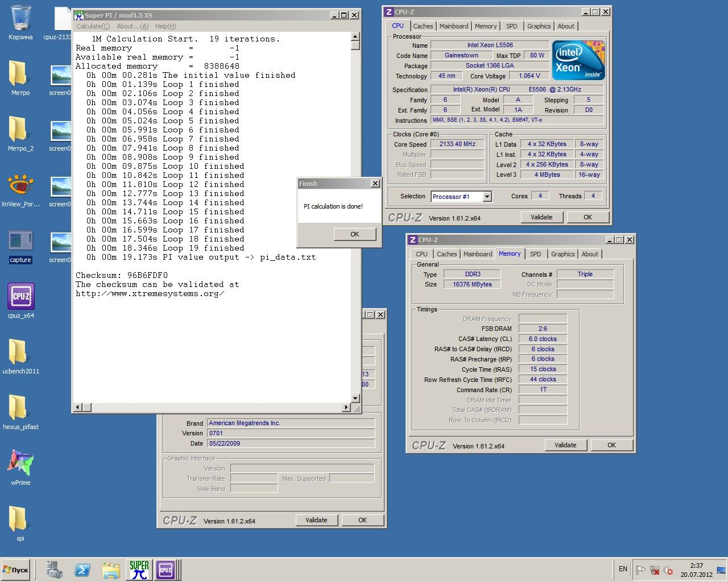
Task: Open the Метро folder icon
Action: coord(19,78)
